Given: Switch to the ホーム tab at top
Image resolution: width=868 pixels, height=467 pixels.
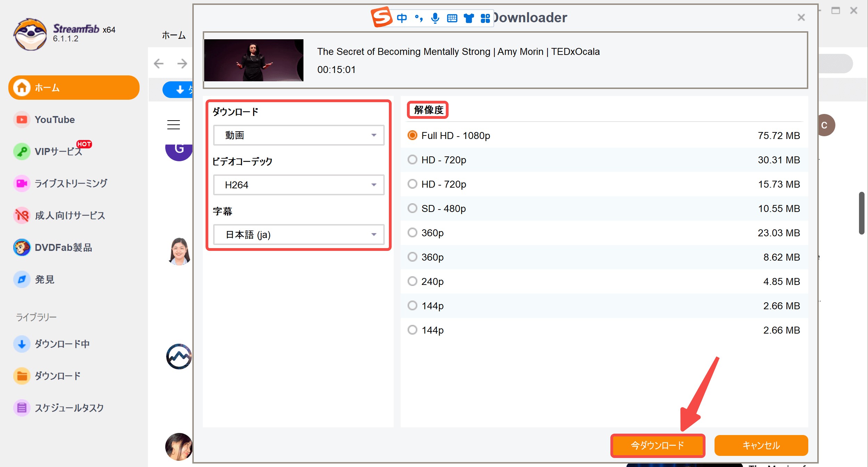Looking at the screenshot, I should click(174, 35).
